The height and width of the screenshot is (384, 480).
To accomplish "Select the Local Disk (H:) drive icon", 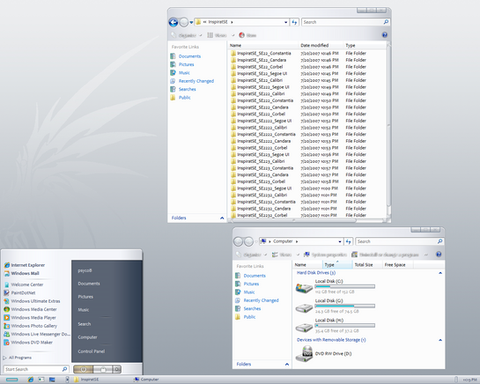I will click(x=304, y=327).
